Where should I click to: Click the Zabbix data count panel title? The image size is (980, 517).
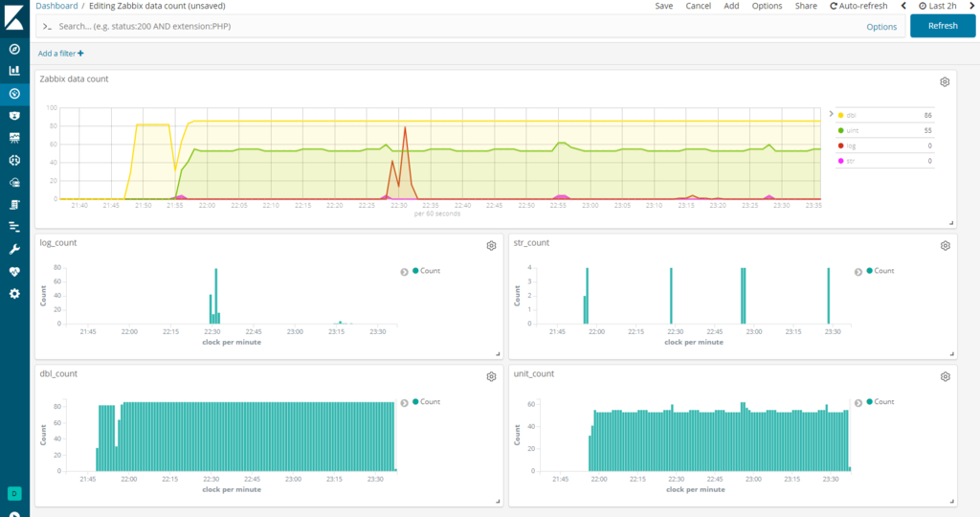74,79
